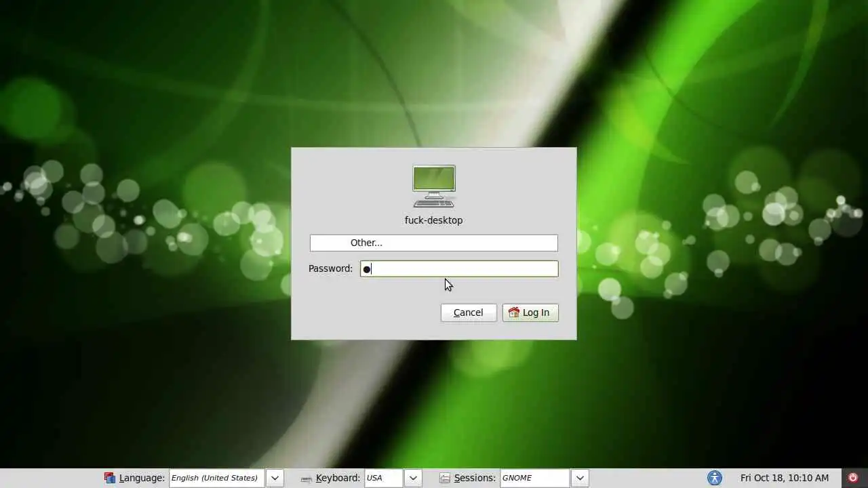Click the house icon on Log In button
This screenshot has width=868, height=488.
514,312
